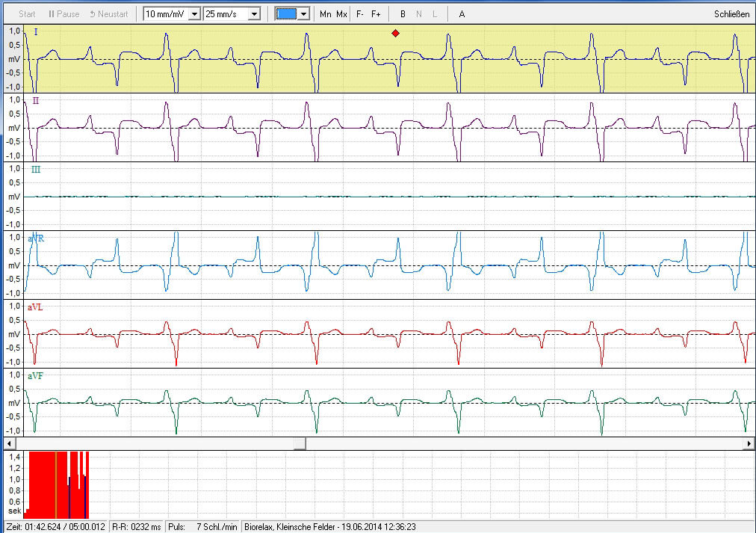Click the Neustart button
The height and width of the screenshot is (533, 756).
(109, 14)
